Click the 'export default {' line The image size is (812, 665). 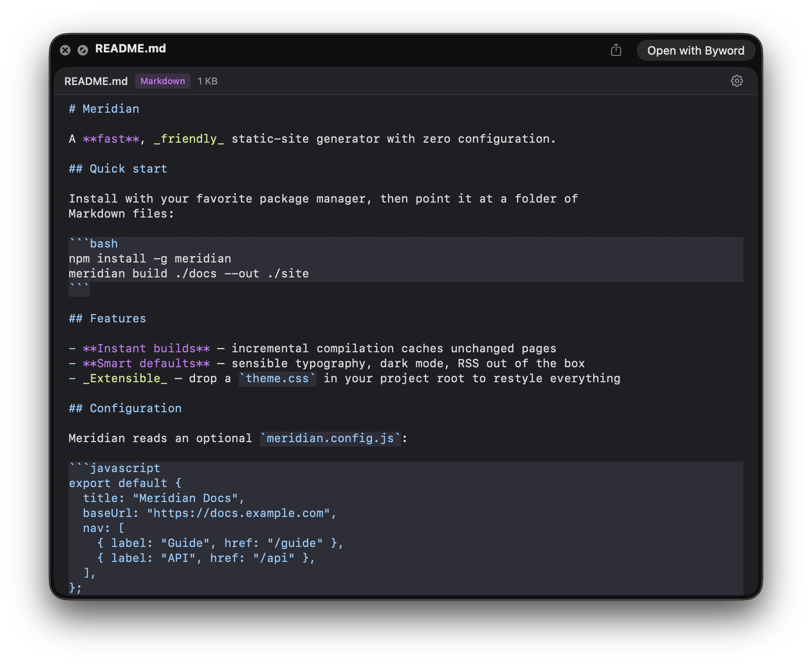click(125, 484)
